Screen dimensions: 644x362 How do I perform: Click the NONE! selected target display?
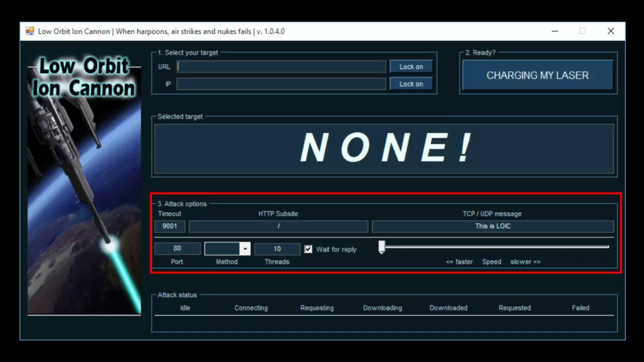pos(385,149)
